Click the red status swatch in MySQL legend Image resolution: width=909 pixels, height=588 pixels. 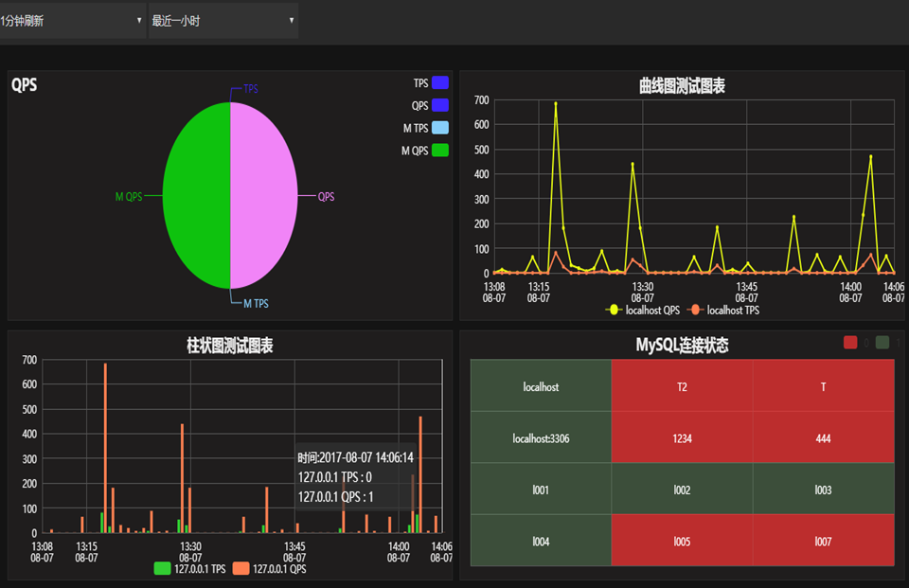850,343
